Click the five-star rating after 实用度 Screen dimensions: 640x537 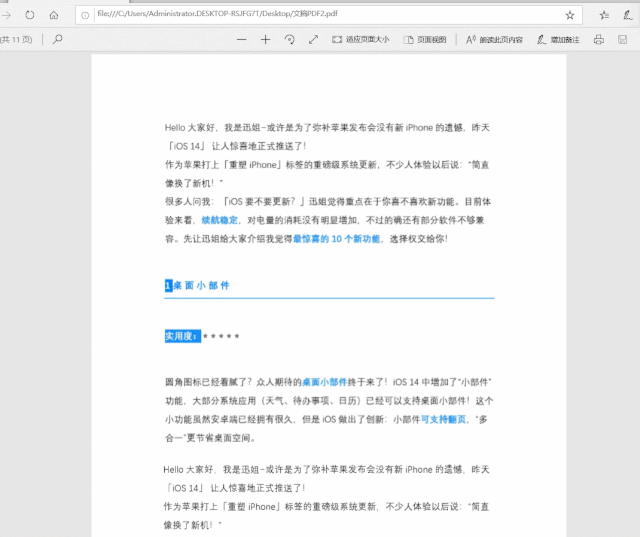pyautogui.click(x=221, y=336)
